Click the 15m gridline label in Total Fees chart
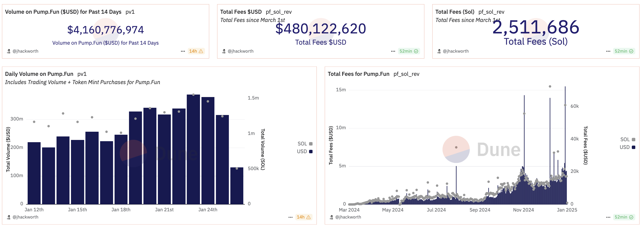Viewport: 644px width, 227px height. click(x=341, y=90)
